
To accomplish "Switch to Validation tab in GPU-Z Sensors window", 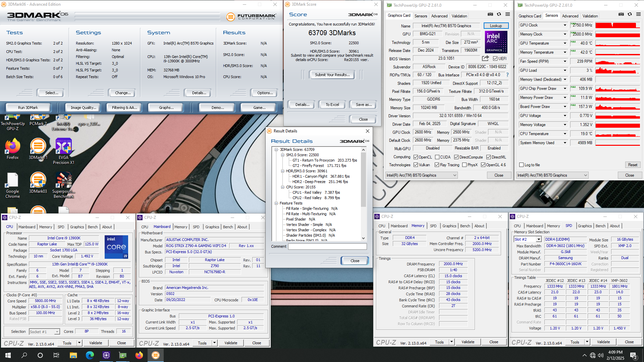I will tap(590, 16).
